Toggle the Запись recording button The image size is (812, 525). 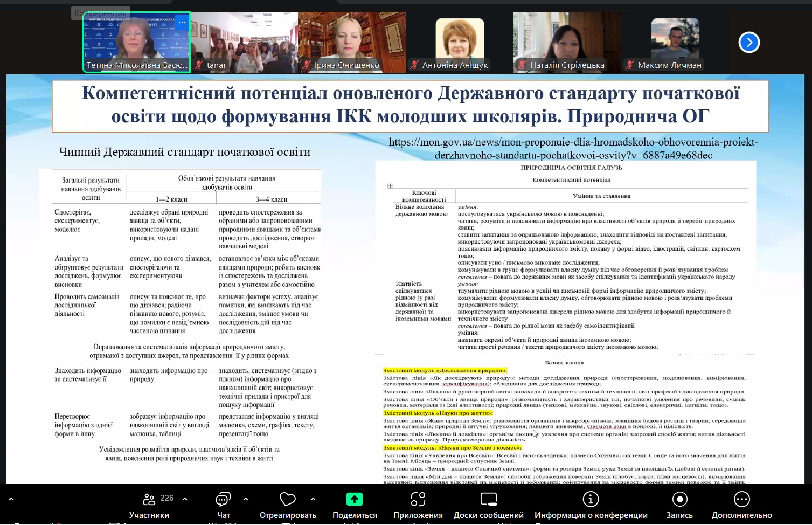[679, 500]
